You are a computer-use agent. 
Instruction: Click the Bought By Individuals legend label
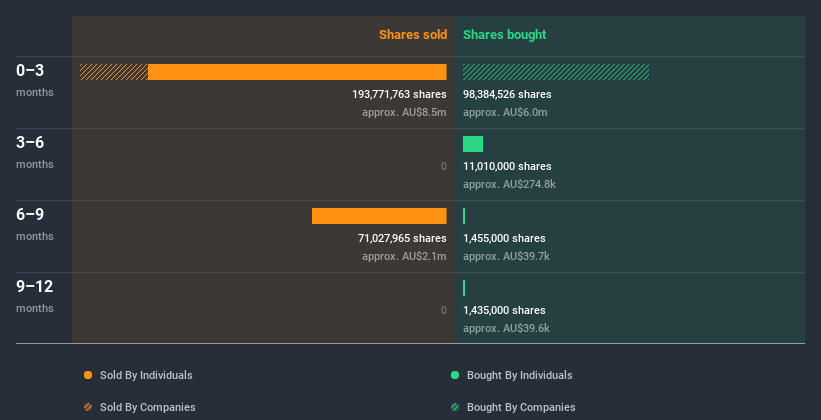point(519,375)
